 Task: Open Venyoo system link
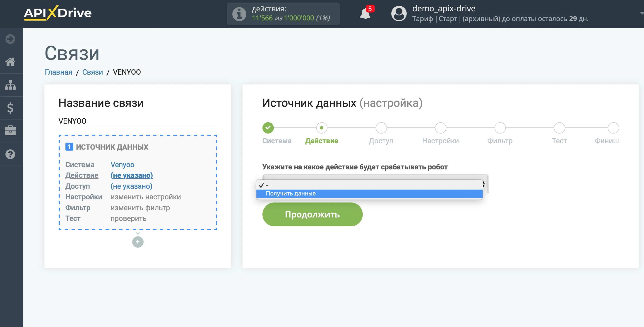click(122, 164)
